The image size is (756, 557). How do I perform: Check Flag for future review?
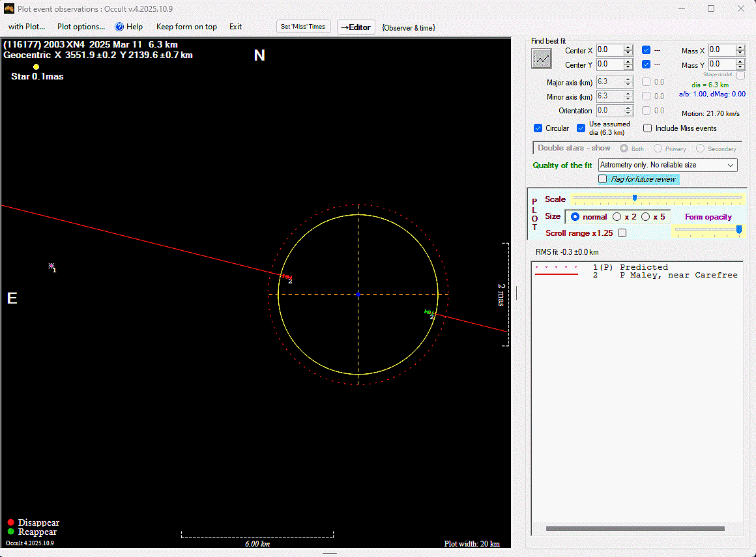click(603, 179)
